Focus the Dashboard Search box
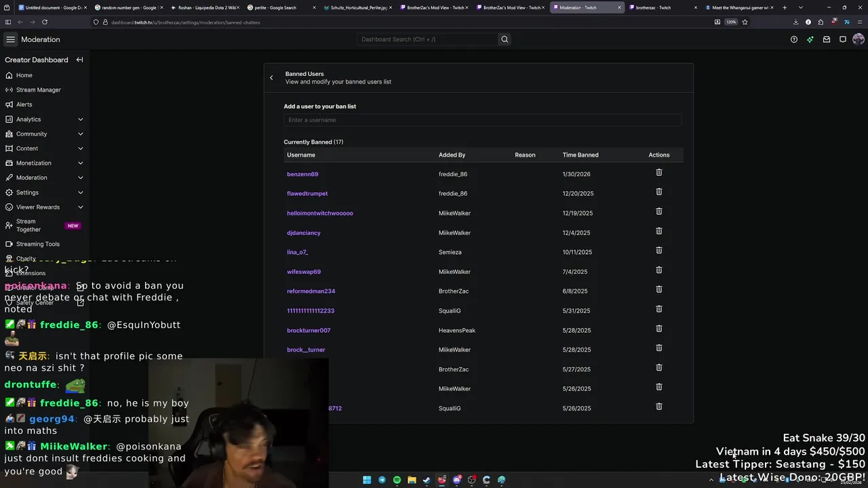The width and height of the screenshot is (868, 488). click(x=427, y=39)
